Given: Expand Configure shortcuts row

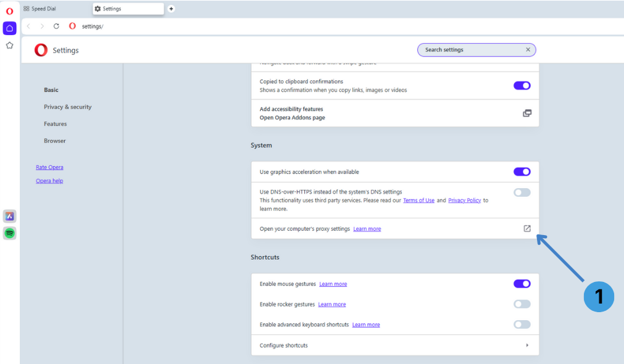Looking at the screenshot, I should coord(395,345).
